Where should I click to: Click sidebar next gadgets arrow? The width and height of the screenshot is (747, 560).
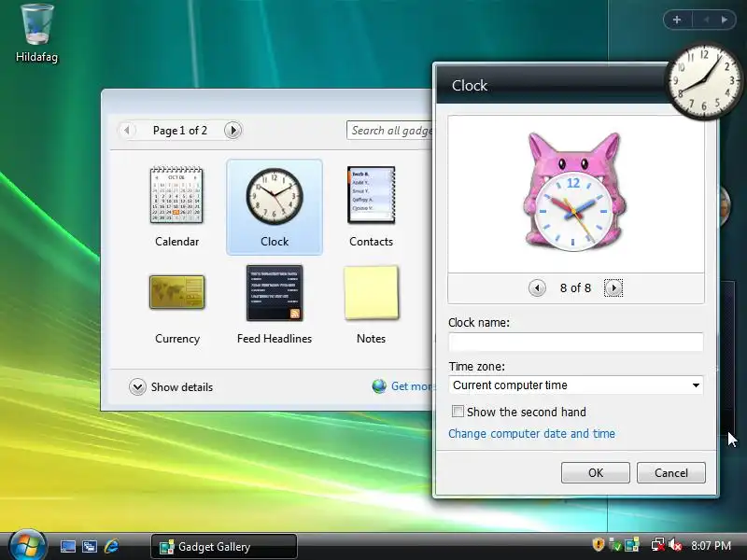pos(725,20)
